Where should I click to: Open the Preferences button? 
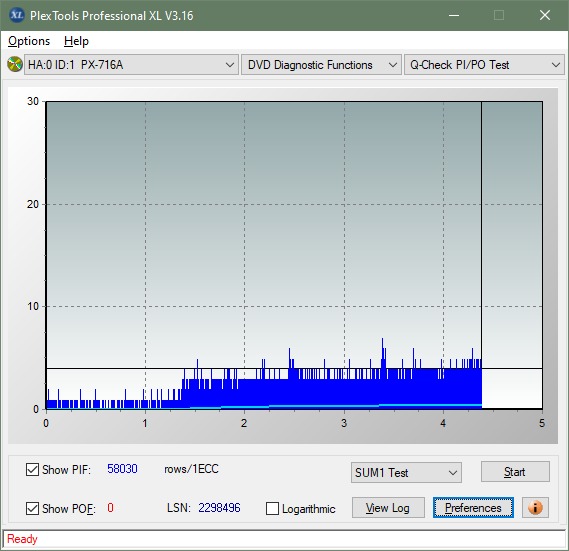[473, 508]
